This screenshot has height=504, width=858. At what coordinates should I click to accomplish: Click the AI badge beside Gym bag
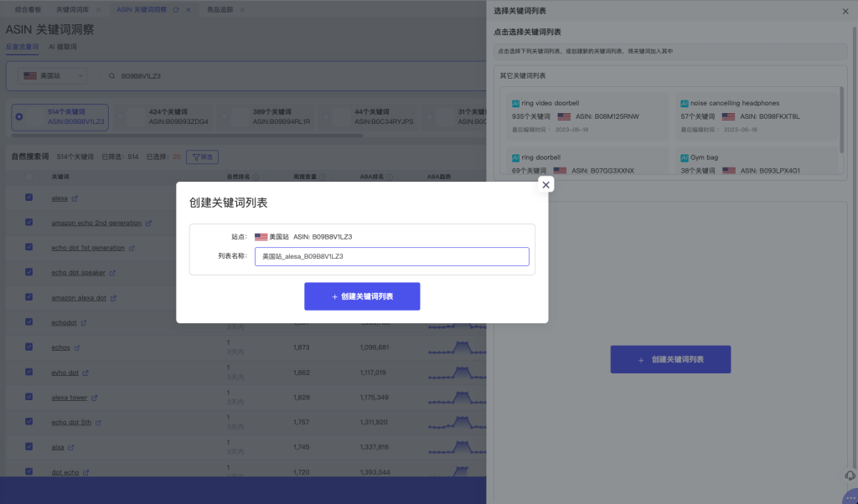[684, 158]
